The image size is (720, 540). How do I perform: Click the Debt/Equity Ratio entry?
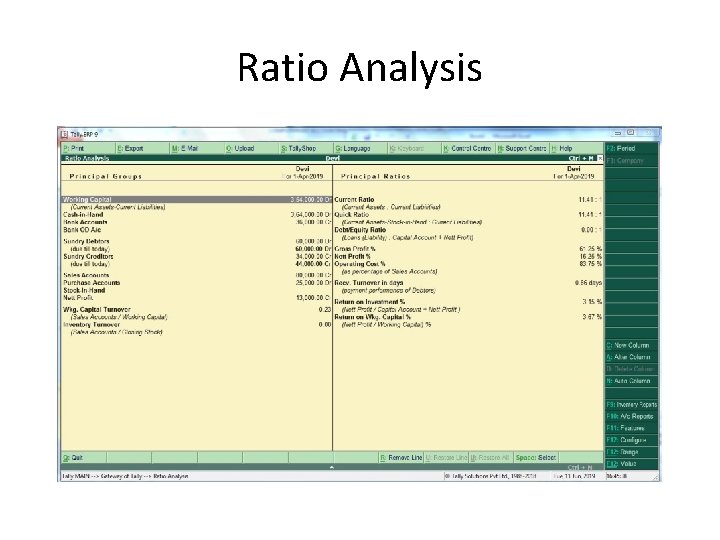[468, 230]
